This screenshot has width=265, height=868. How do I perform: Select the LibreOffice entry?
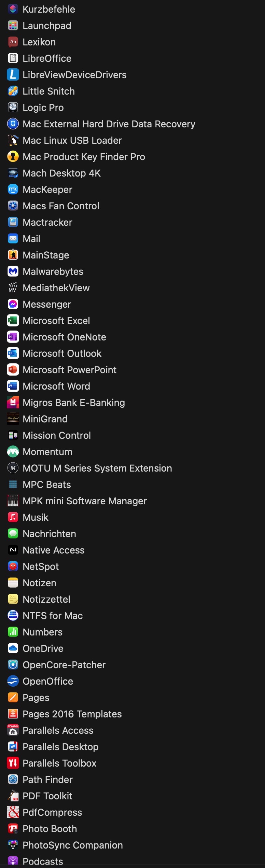(47, 58)
